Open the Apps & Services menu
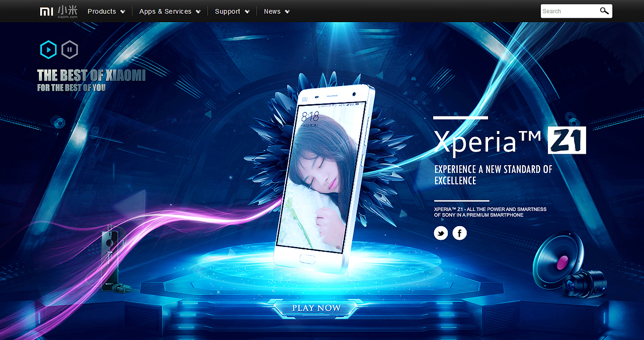 166,11
